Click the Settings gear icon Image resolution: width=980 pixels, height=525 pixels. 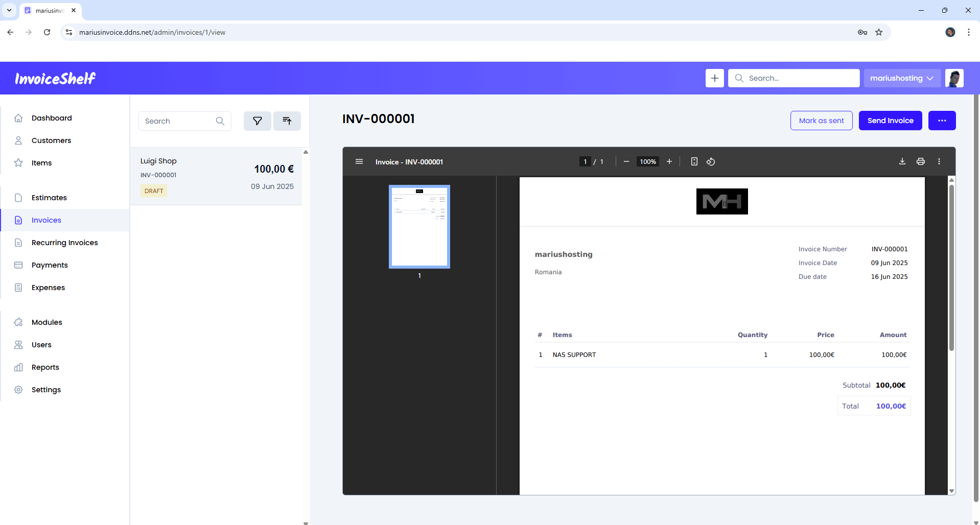(18, 390)
